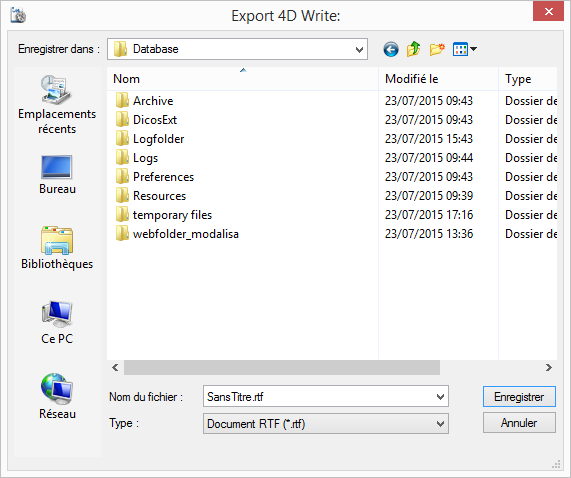This screenshot has width=571, height=478.
Task: Click the Enregistrer button
Action: [519, 396]
